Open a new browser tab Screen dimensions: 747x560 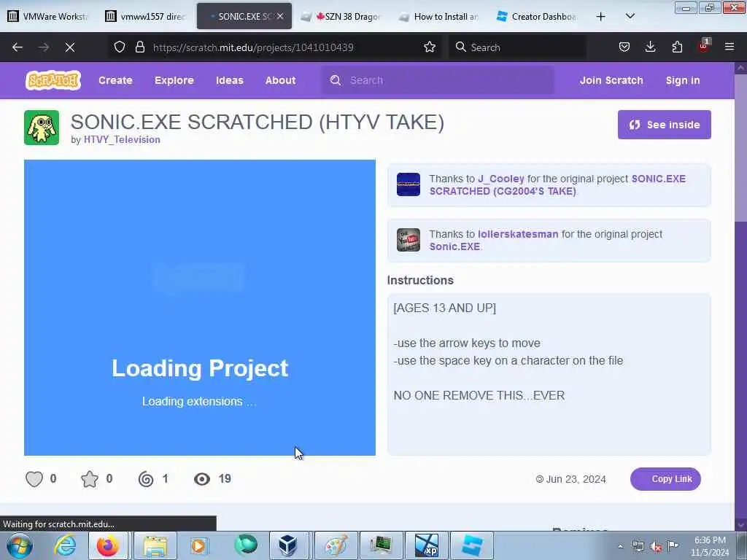(601, 17)
